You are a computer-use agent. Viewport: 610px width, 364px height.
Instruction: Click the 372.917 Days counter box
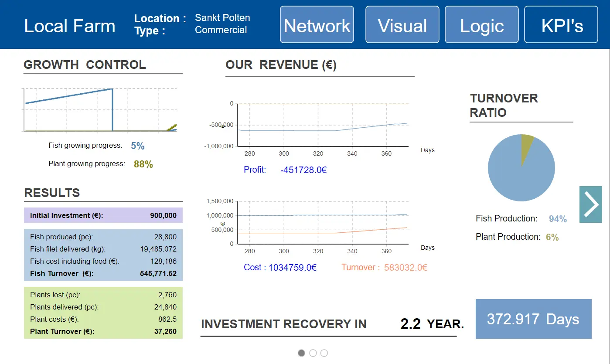(x=533, y=319)
